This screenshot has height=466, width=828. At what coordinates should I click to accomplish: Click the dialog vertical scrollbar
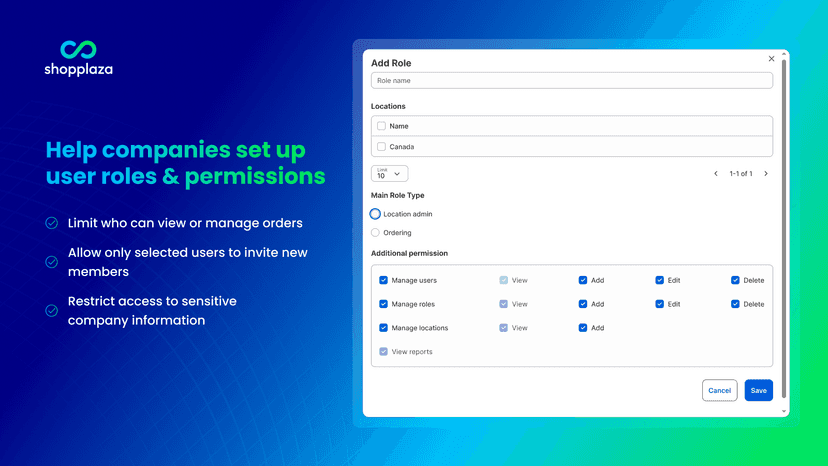tap(784, 229)
